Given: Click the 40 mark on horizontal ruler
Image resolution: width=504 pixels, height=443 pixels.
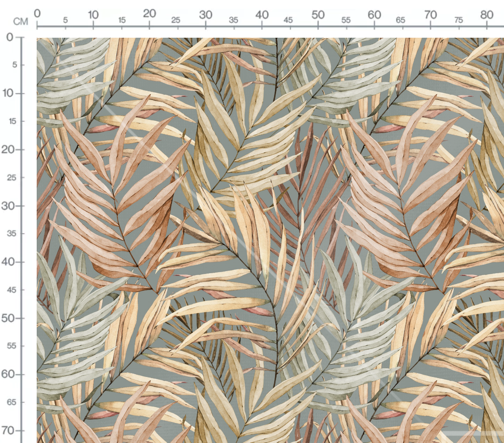Looking at the screenshot, I should click(x=262, y=15).
